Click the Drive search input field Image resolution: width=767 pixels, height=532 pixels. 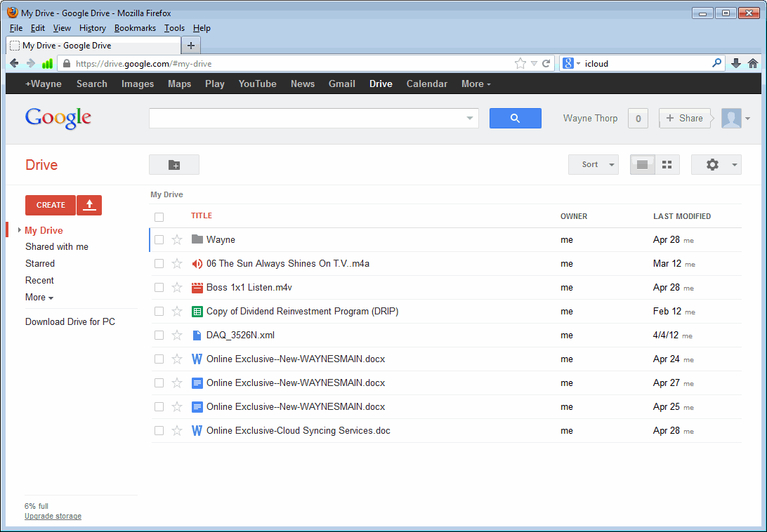(307, 119)
